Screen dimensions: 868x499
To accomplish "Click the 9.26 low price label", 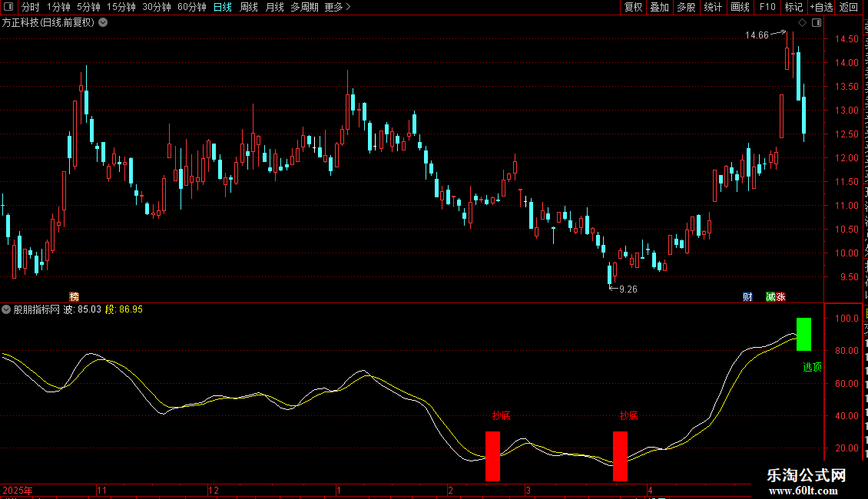I will click(628, 289).
